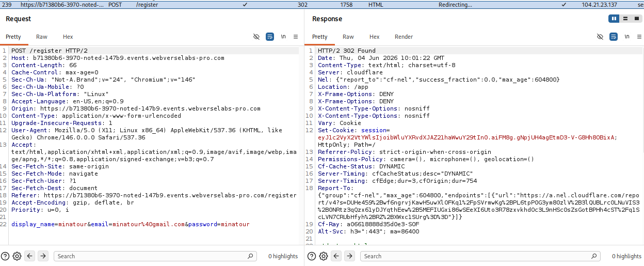Select tabbed combined layout icon
Image resolution: width=644 pixels, height=266 pixels.
pos(636,19)
